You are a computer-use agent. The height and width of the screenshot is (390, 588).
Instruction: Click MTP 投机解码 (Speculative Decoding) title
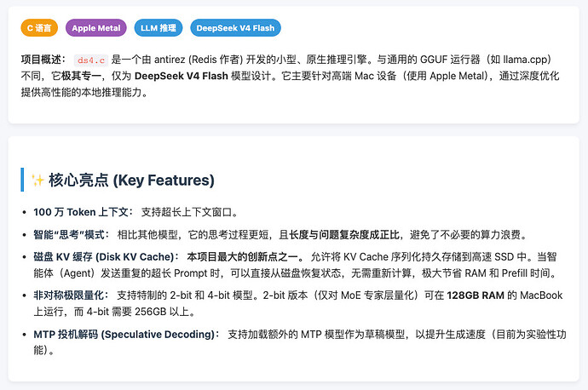tap(126, 334)
